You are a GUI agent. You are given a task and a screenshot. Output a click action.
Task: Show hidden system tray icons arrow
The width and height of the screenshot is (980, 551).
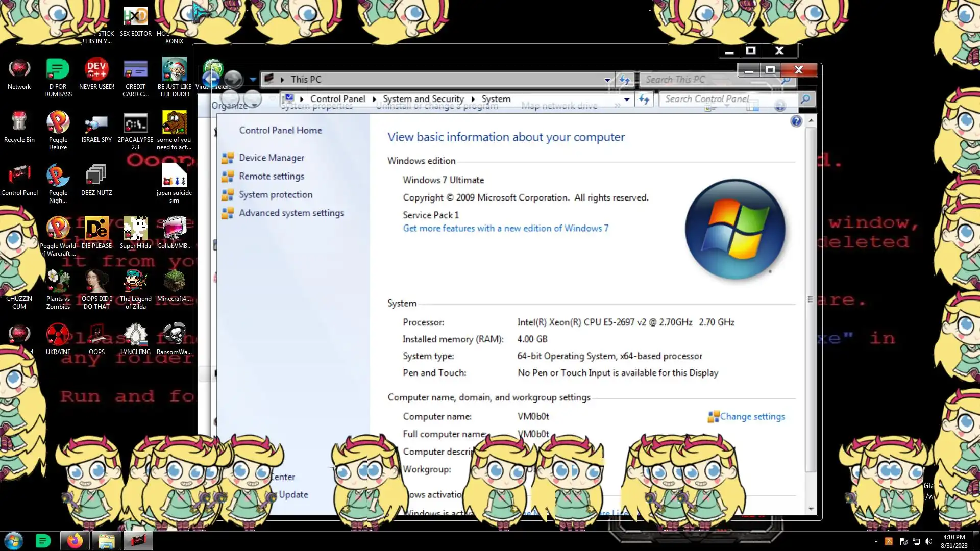click(x=876, y=541)
